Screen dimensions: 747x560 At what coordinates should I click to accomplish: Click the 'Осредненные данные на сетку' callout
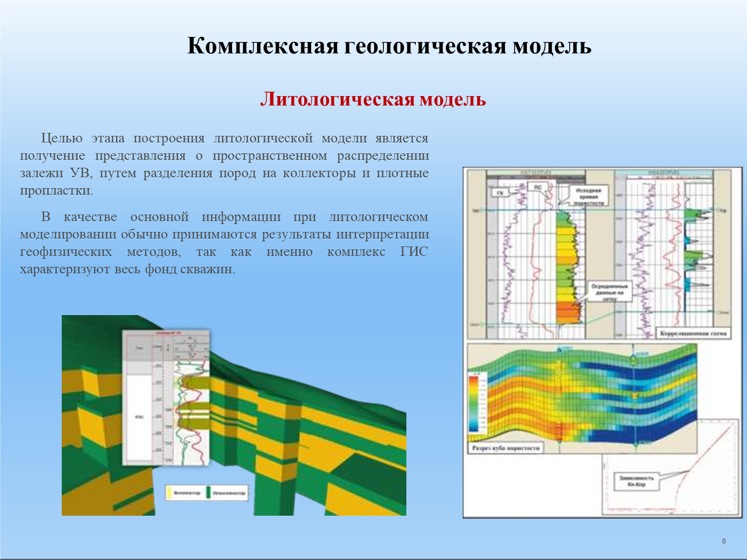click(609, 293)
